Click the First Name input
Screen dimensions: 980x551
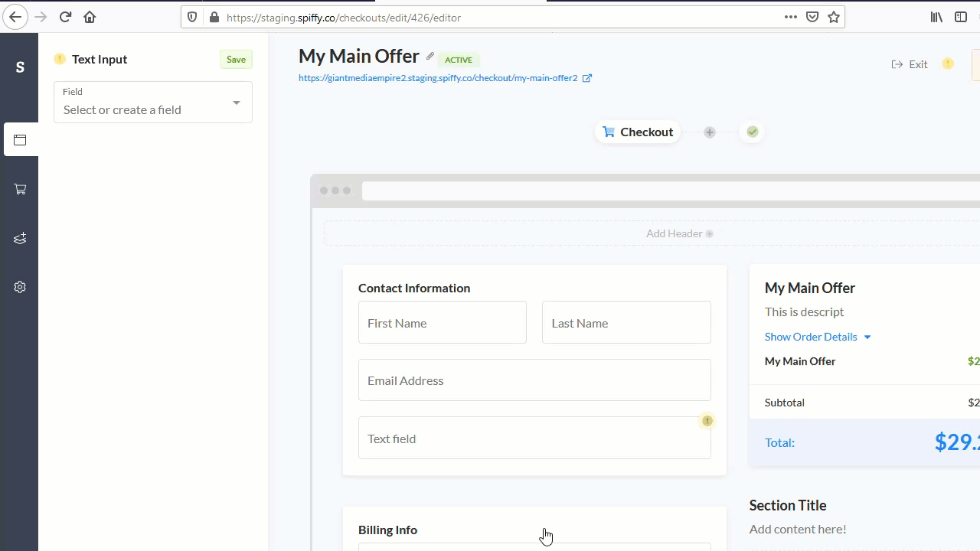(443, 322)
